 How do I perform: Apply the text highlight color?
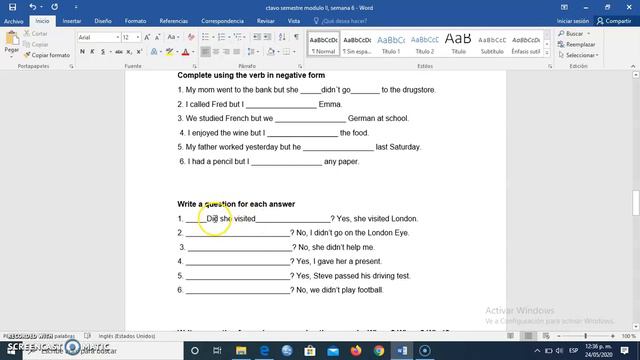coord(169,51)
